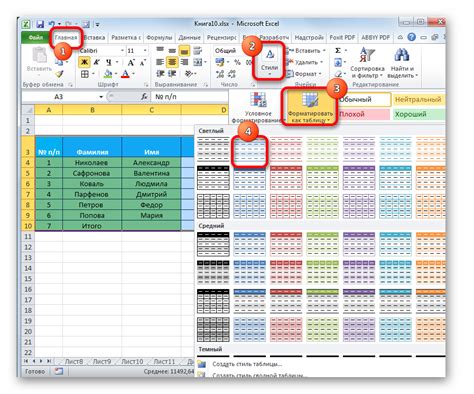Open Excel help question mark
The width and height of the screenshot is (474, 394).
(411, 37)
